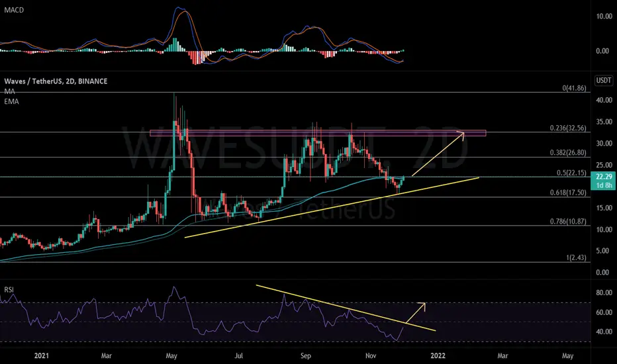The height and width of the screenshot is (364, 617).
Task: Click the Jul time axis label
Action: pyautogui.click(x=238, y=356)
